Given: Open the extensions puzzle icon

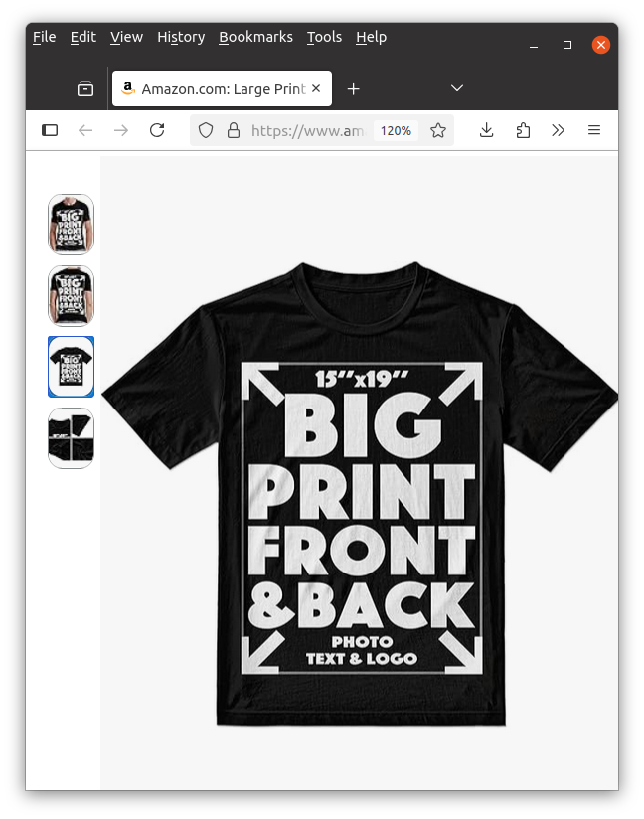Looking at the screenshot, I should point(523,130).
